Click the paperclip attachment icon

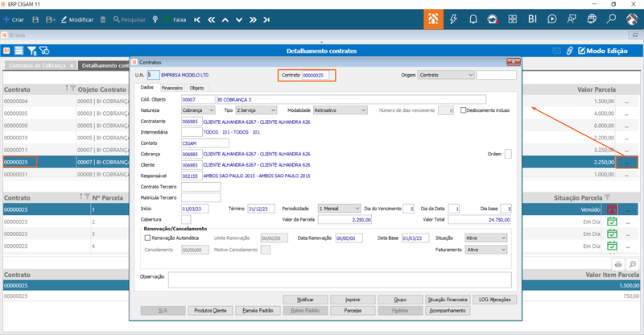[x=570, y=51]
